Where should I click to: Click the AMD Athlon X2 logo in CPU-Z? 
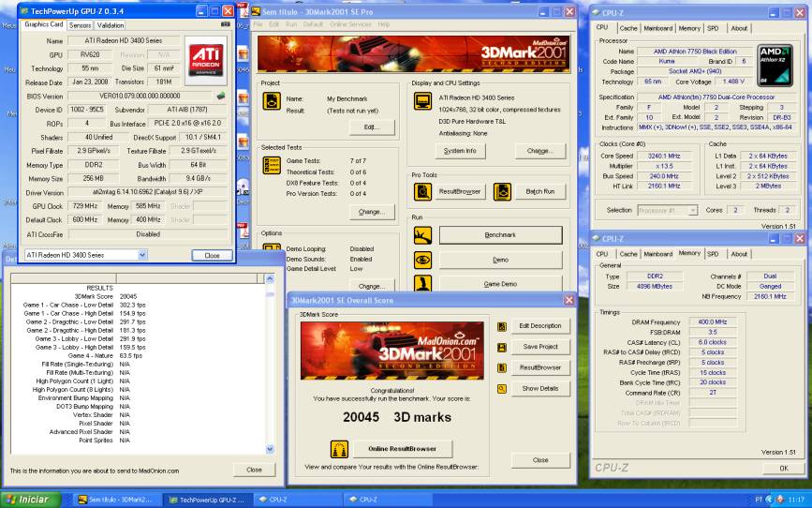coord(775,65)
